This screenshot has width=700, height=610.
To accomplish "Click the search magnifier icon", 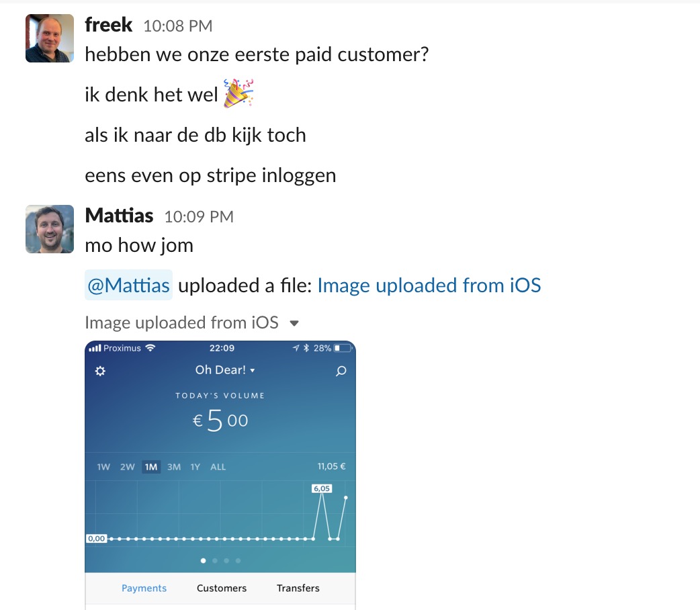I will click(x=341, y=371).
